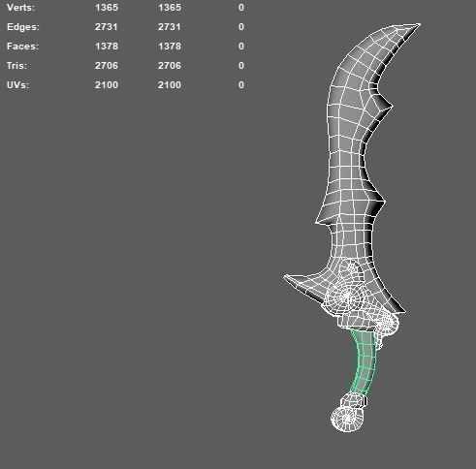Select the round pommel sphere at sword bottom

[347, 419]
